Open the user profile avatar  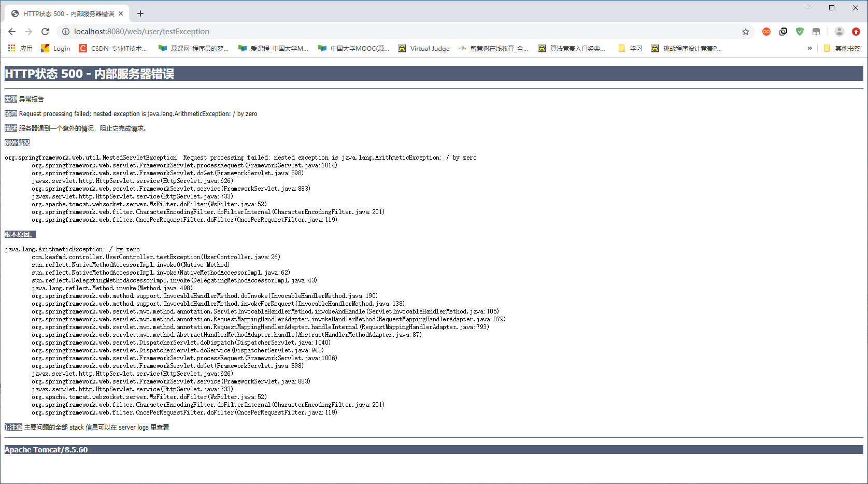pyautogui.click(x=839, y=32)
